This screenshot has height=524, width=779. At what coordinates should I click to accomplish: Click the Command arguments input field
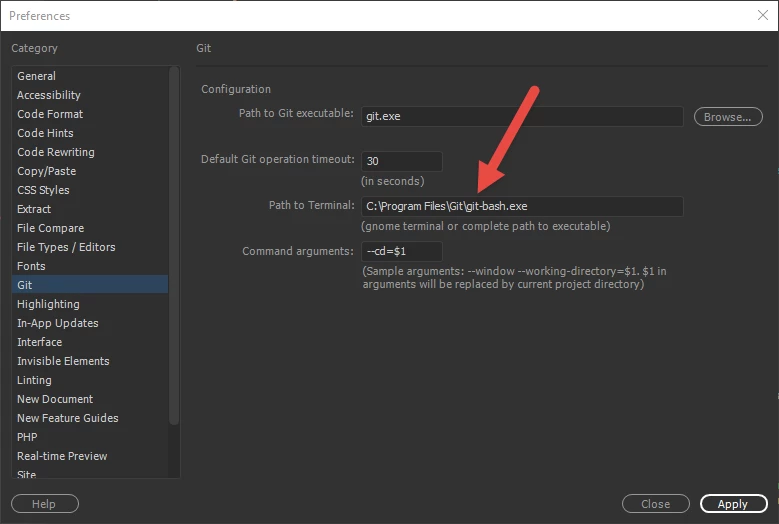(x=401, y=251)
